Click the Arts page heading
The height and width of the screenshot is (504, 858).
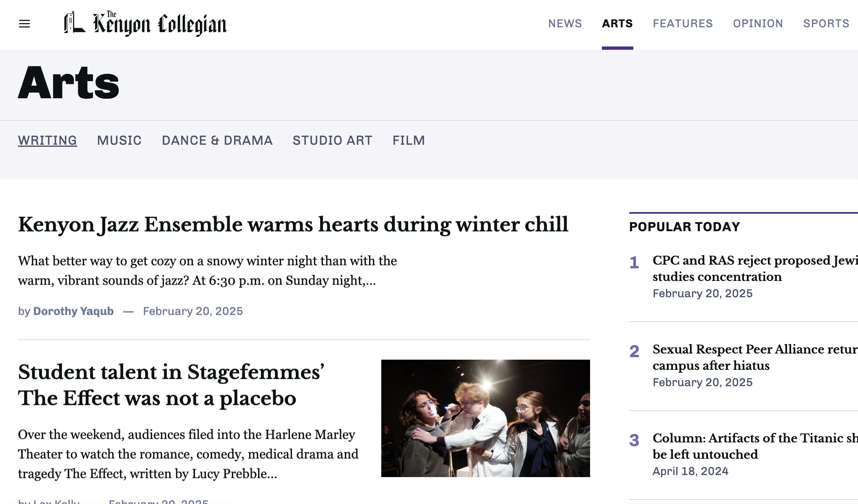click(69, 83)
